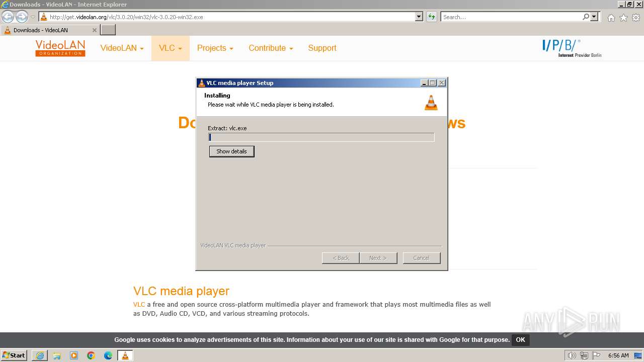Viewport: 644px width, 362px height.
Task: Open Windows Media Player taskbar icon
Action: pyautogui.click(x=74, y=355)
